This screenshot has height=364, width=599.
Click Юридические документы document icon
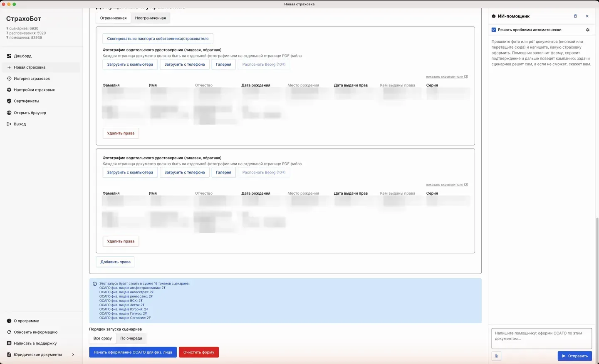point(9,354)
